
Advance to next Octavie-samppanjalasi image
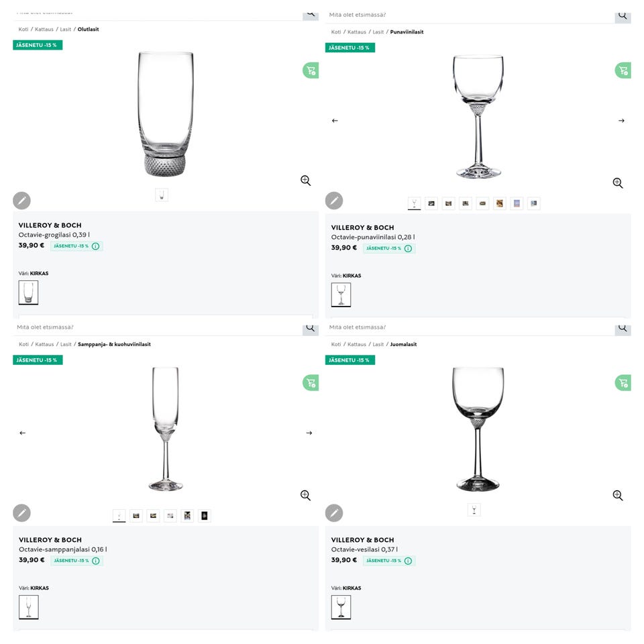[x=309, y=433]
